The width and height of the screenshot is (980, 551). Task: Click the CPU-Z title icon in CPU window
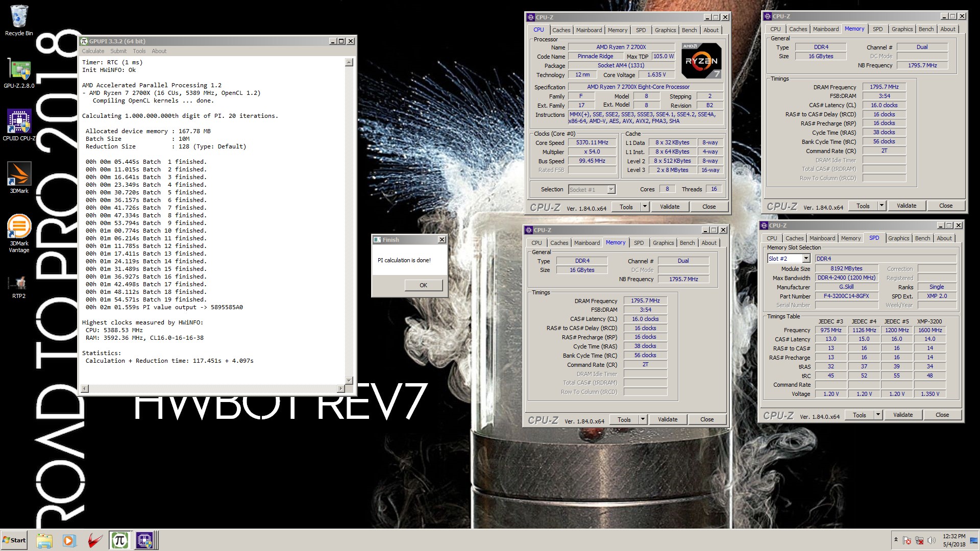pyautogui.click(x=530, y=17)
